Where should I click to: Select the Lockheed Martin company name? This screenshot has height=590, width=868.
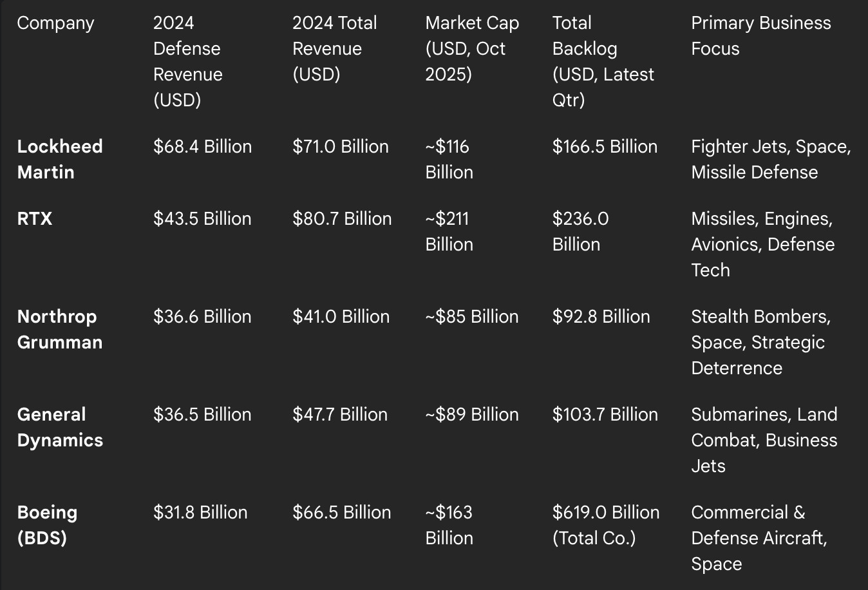coord(60,159)
